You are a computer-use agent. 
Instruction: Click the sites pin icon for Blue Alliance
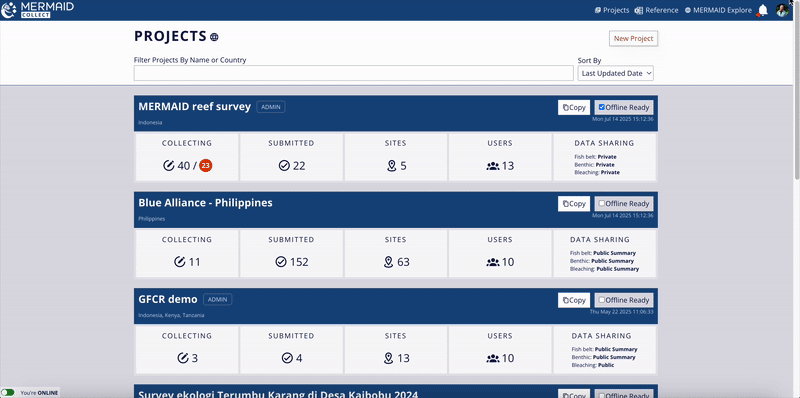click(388, 262)
